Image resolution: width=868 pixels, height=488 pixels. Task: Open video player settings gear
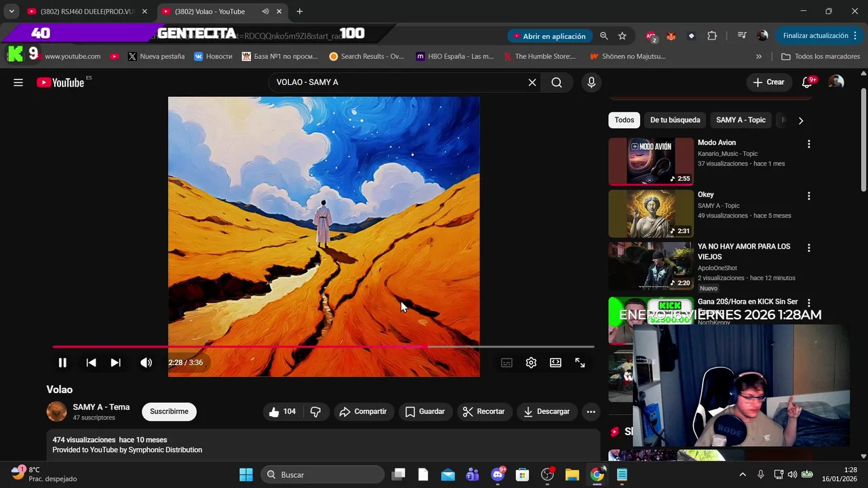coord(531,363)
